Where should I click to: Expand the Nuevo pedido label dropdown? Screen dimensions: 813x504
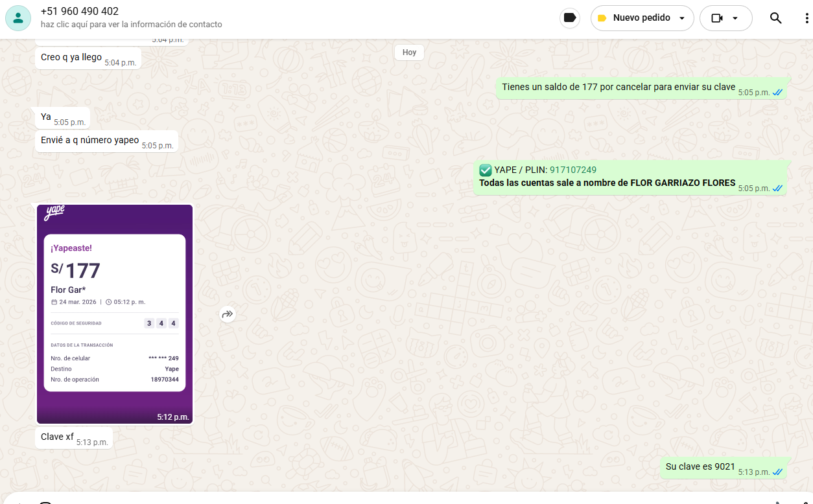tap(681, 18)
